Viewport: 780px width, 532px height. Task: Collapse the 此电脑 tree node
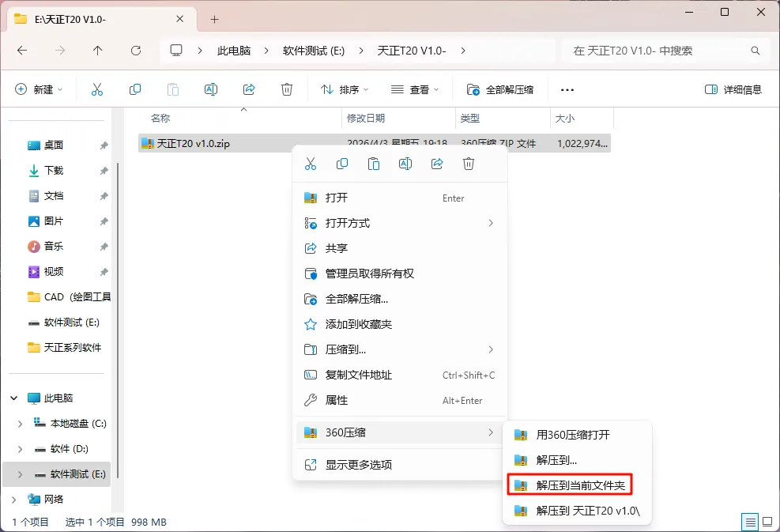click(14, 398)
